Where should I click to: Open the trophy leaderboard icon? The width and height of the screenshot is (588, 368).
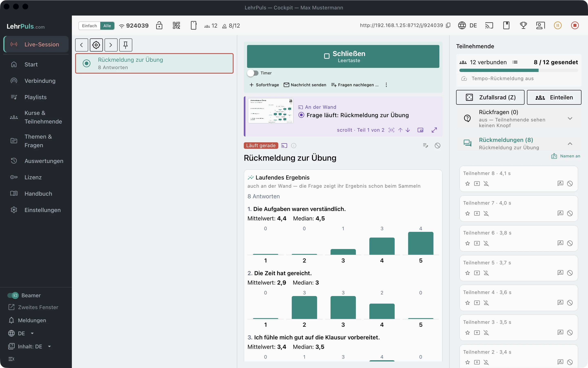click(x=523, y=25)
